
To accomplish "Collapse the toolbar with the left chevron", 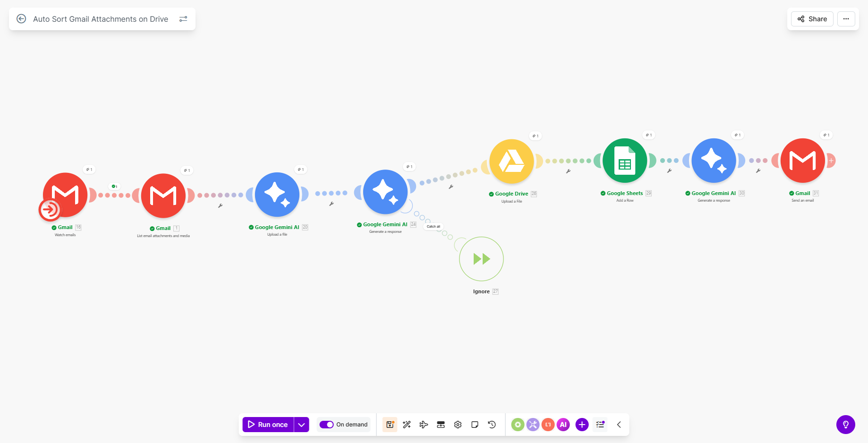I will pyautogui.click(x=619, y=425).
